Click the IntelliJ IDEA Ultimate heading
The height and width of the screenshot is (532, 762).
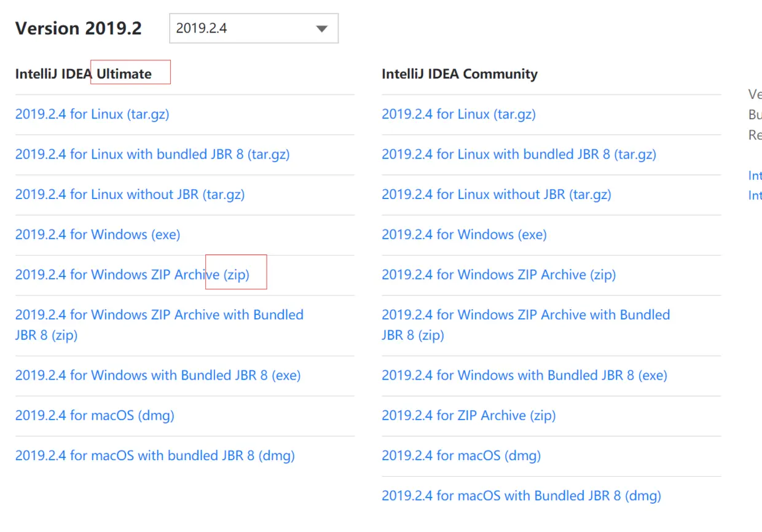tap(84, 74)
